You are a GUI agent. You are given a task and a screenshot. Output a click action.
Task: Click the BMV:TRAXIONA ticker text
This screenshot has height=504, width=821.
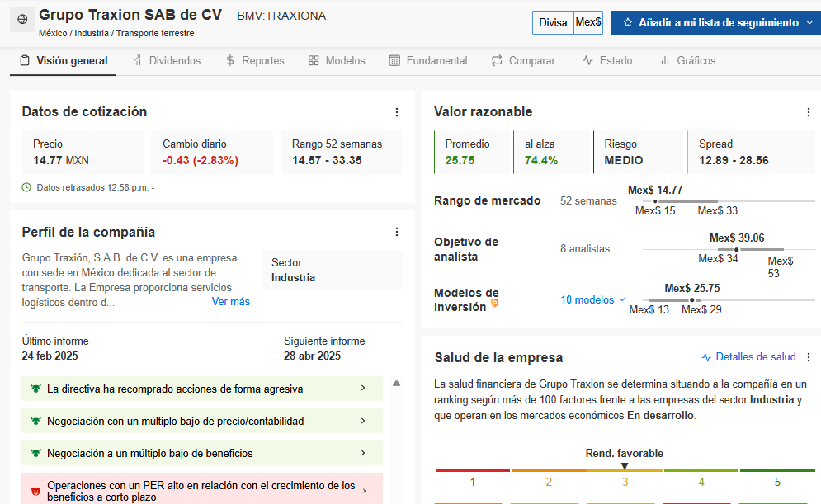click(x=281, y=16)
